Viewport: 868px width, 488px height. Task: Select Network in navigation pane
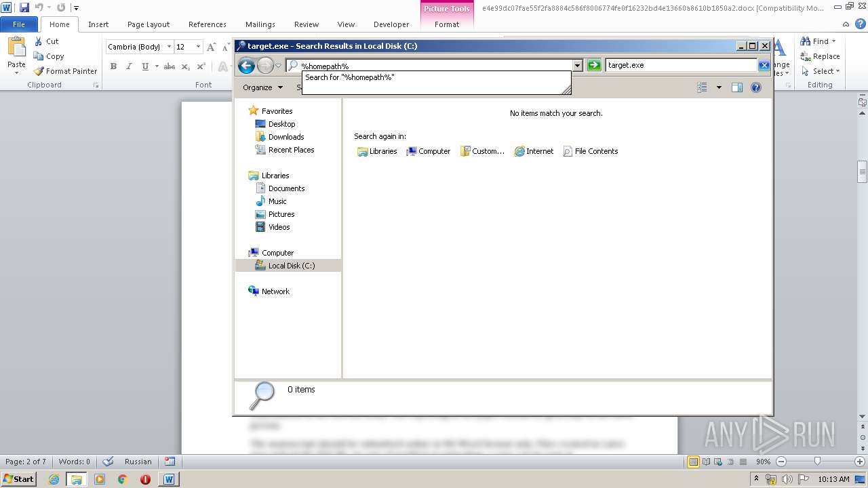269,291
